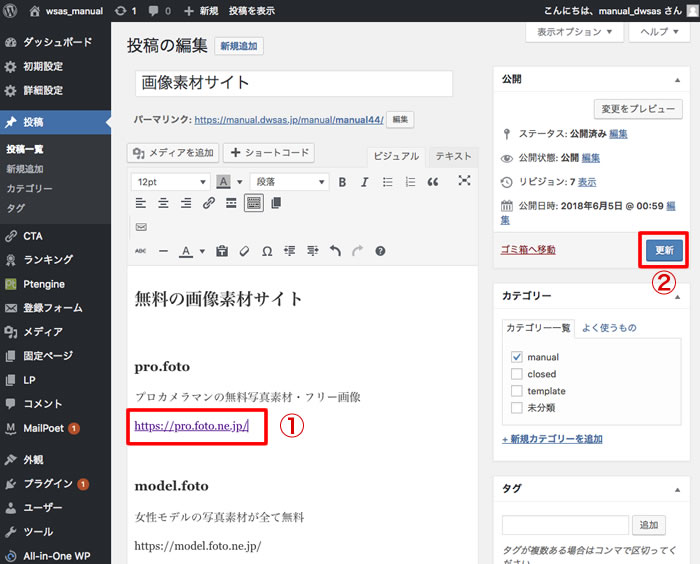Apply italic formatting
This screenshot has width=700, height=564.
365,182
